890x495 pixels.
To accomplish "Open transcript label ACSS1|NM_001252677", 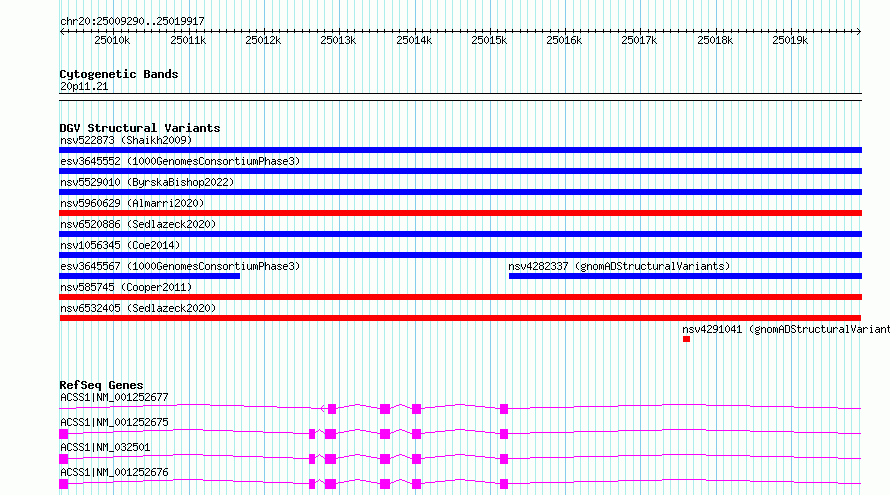I will pyautogui.click(x=114, y=397).
